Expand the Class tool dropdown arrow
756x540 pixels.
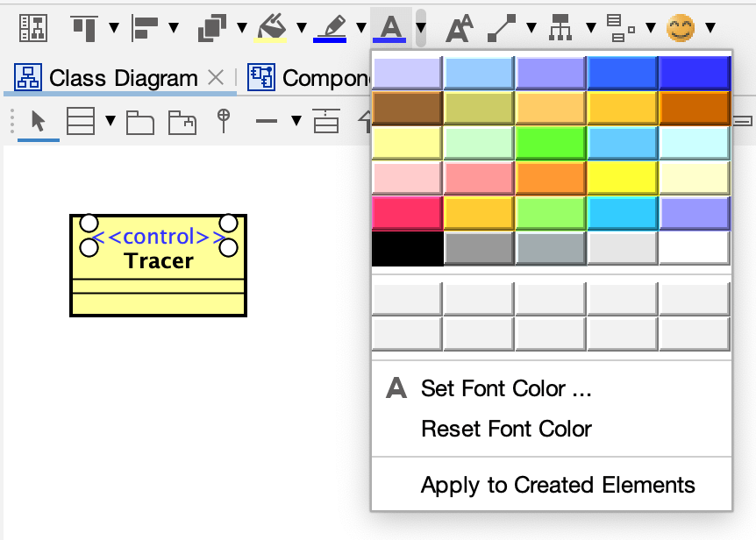click(111, 120)
